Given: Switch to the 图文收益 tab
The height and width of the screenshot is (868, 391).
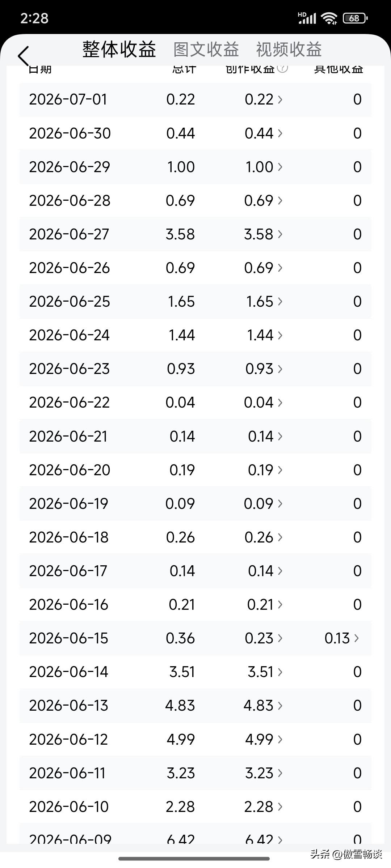Looking at the screenshot, I should tap(206, 50).
